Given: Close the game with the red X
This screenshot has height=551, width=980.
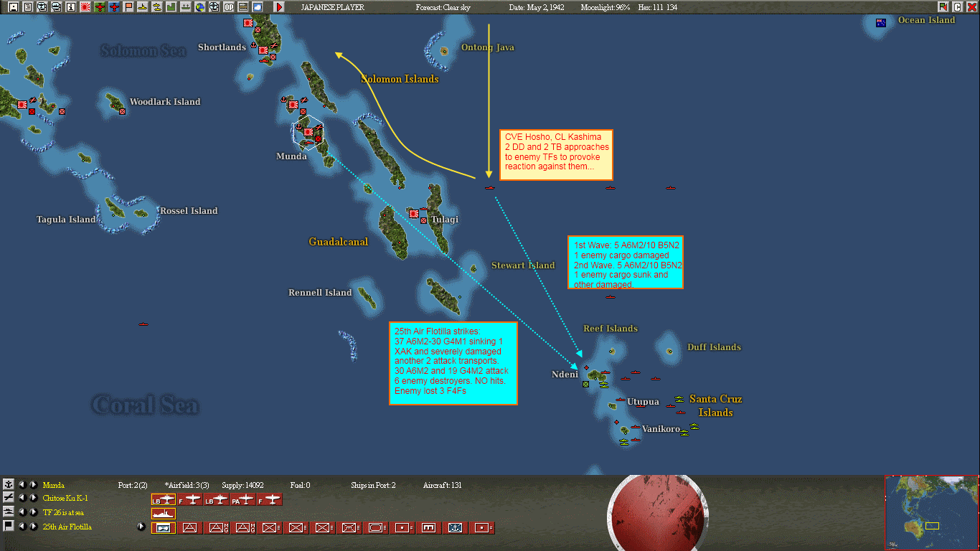Looking at the screenshot, I should point(971,7).
